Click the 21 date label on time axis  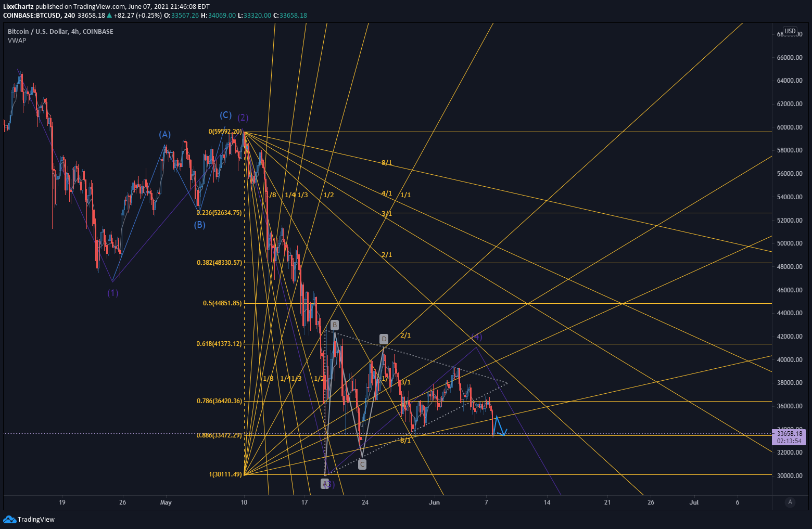tap(607, 502)
